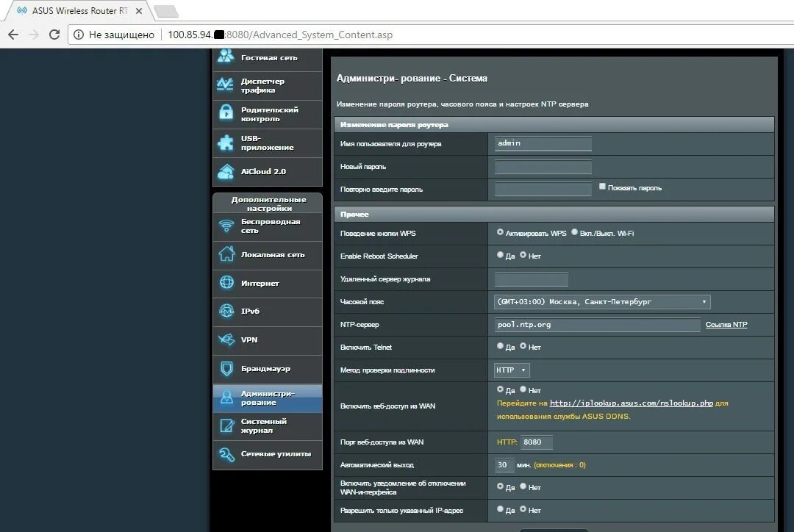
Task: Click the USB application puzzle icon
Action: 226,143
